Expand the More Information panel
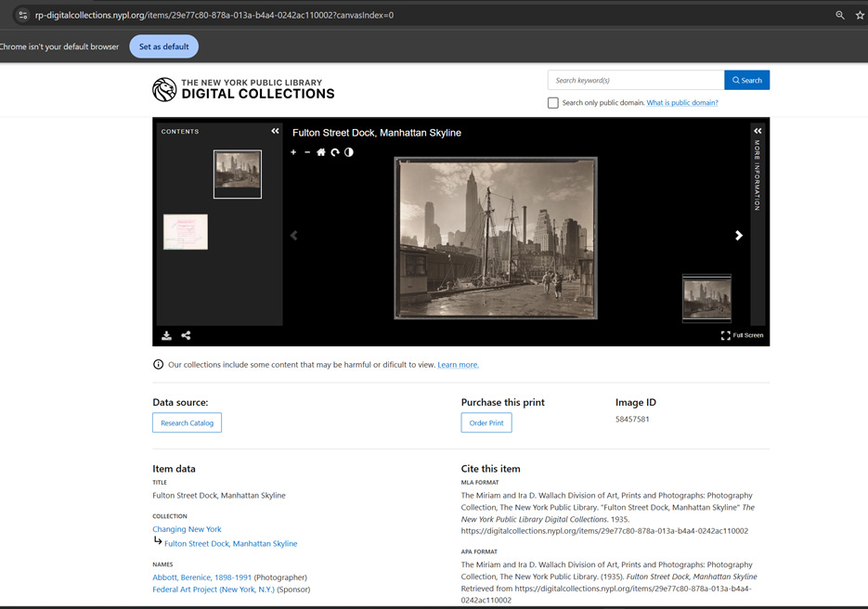 click(x=758, y=131)
